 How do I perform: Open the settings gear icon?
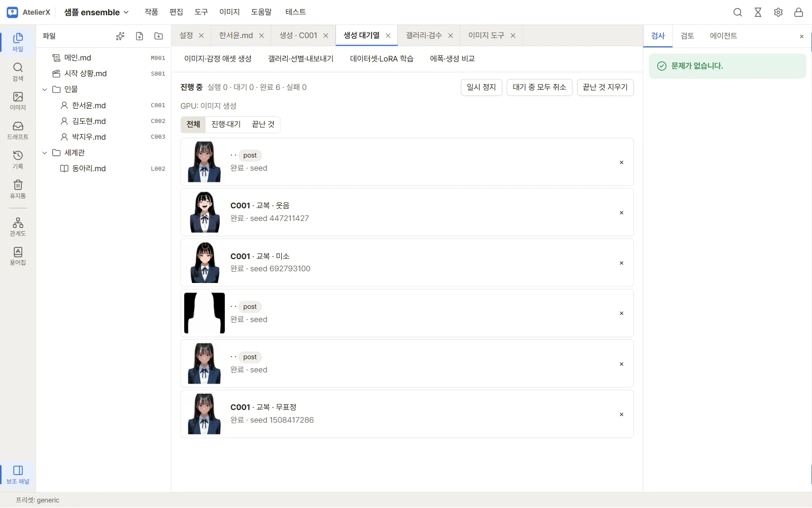point(778,12)
